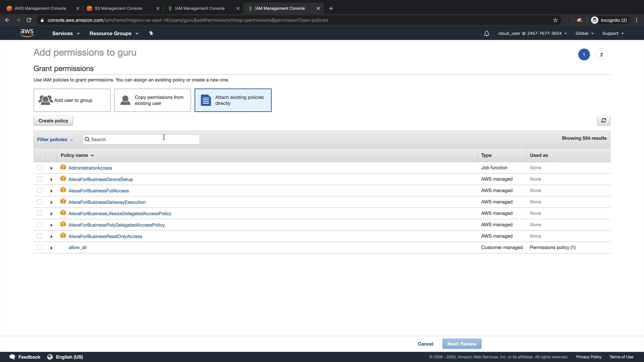Open the notifications bell icon
The height and width of the screenshot is (362, 644).
click(x=486, y=34)
